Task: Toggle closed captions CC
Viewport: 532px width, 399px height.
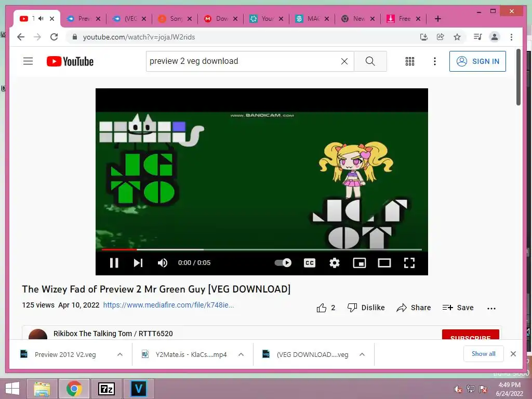Action: pos(310,262)
